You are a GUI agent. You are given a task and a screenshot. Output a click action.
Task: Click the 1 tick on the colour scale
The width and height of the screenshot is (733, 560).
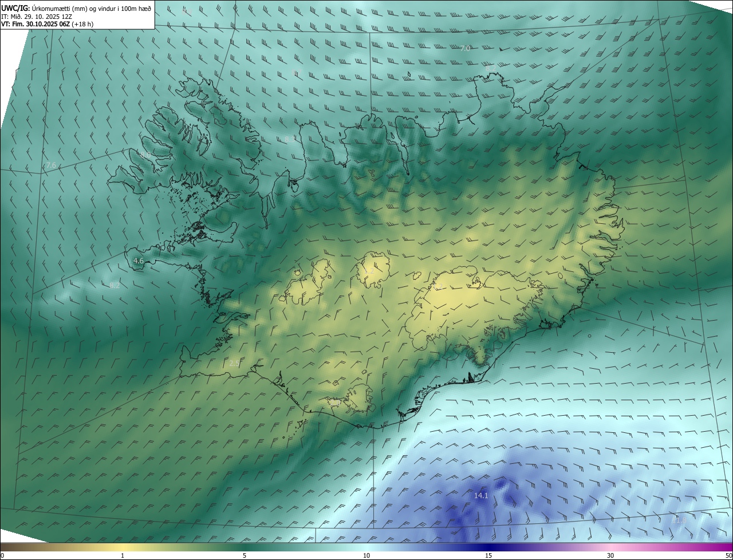pyautogui.click(x=123, y=555)
